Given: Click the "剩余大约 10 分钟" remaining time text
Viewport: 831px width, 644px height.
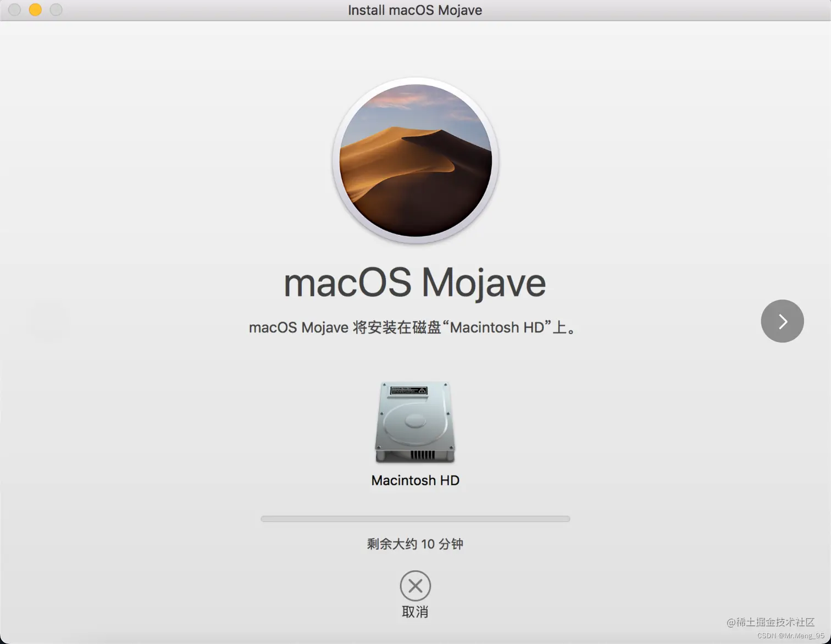Looking at the screenshot, I should pyautogui.click(x=415, y=544).
